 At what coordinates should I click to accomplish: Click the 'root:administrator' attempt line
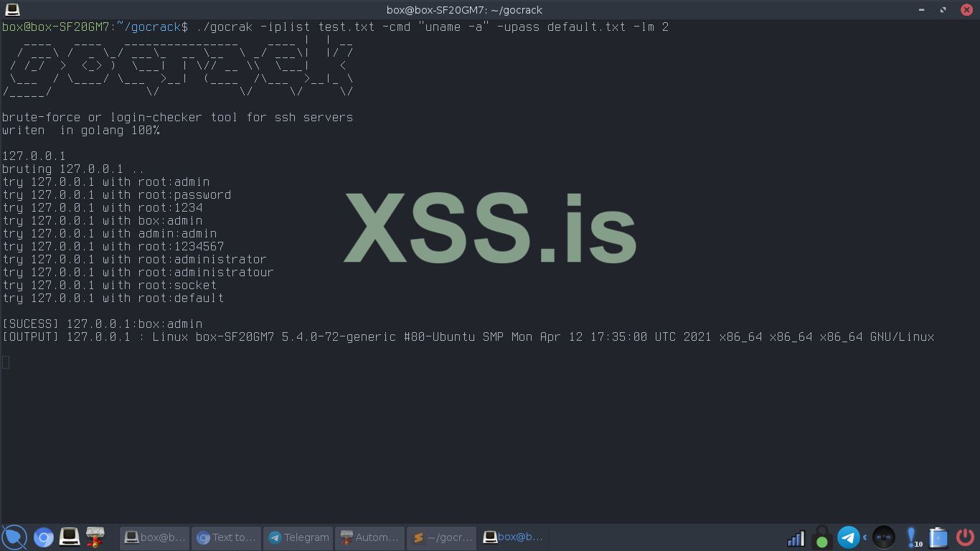[x=135, y=260]
